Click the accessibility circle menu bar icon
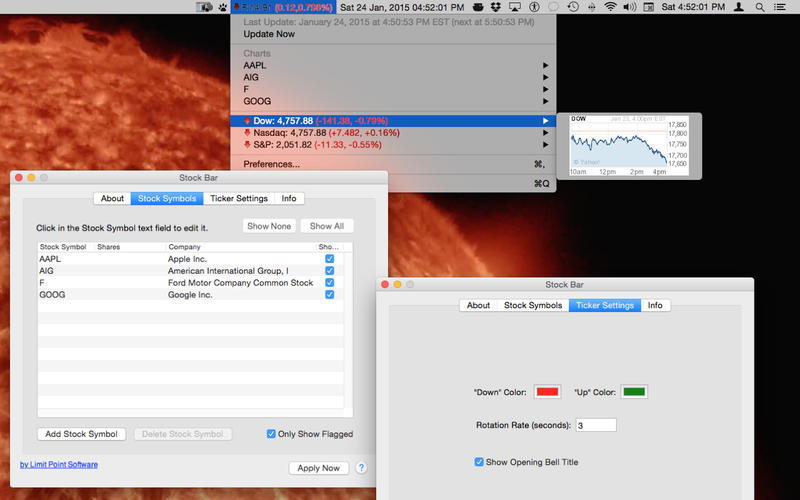This screenshot has height=500, width=800. pyautogui.click(x=534, y=7)
